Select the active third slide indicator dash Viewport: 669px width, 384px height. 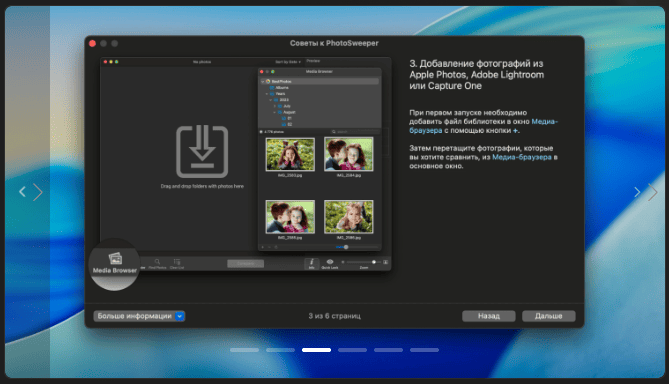317,350
